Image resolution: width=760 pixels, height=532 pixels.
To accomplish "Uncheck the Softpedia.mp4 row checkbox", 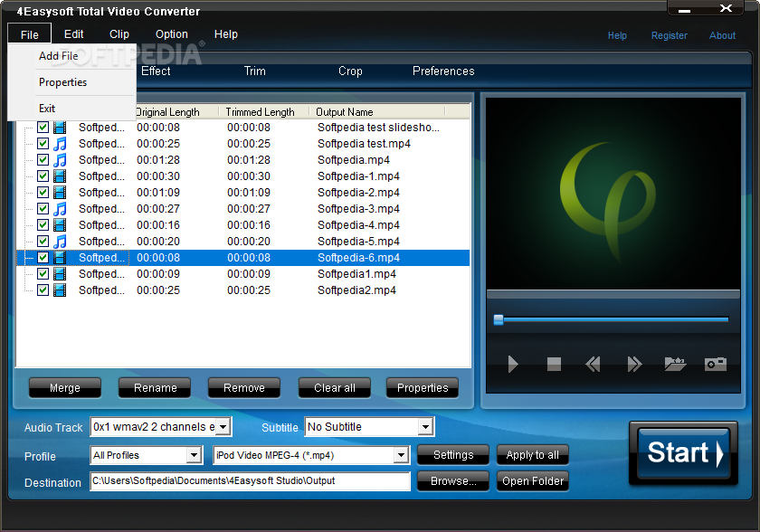I will [x=43, y=160].
